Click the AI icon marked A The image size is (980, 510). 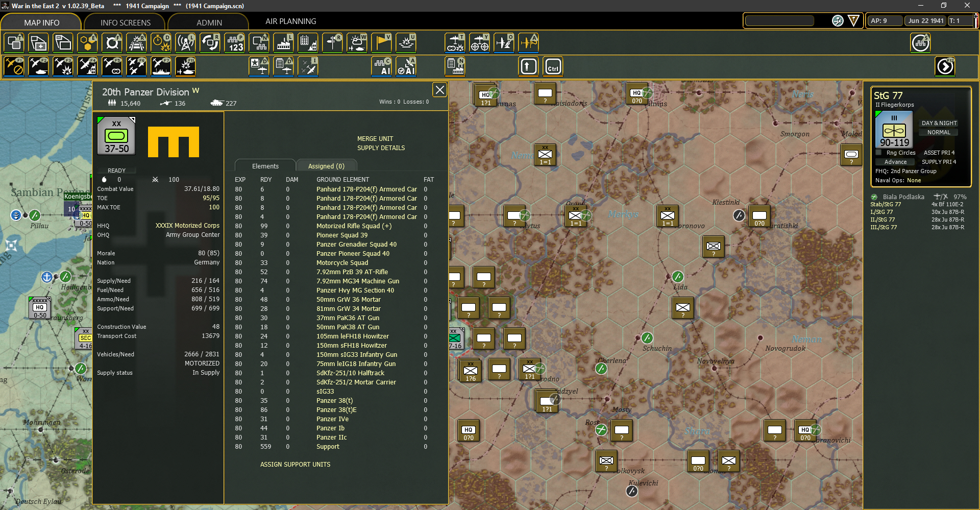(406, 66)
